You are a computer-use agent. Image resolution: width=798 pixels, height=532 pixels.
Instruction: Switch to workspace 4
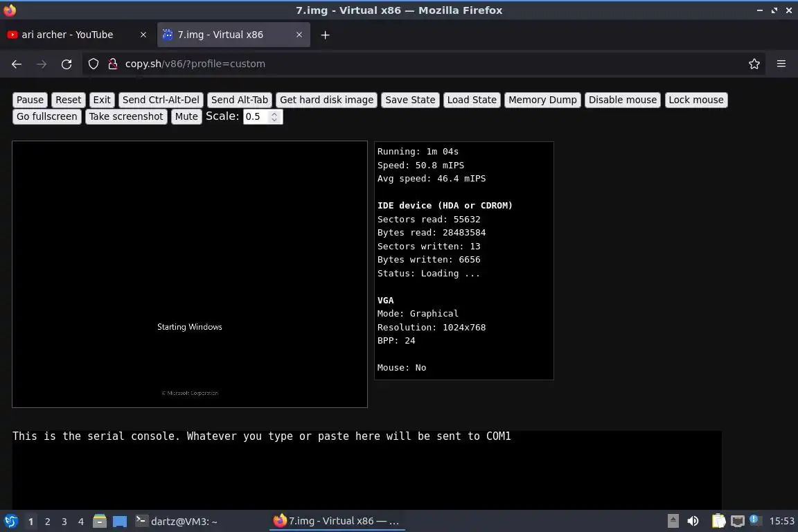[81, 522]
